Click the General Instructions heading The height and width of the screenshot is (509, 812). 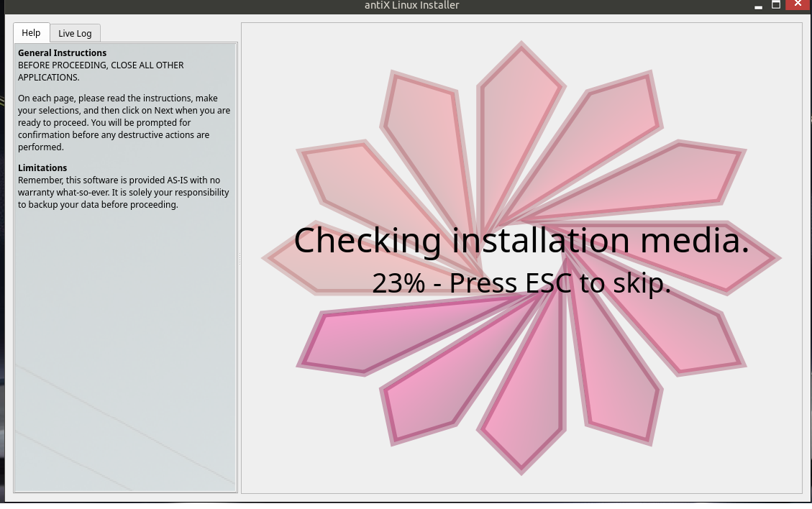(x=62, y=52)
